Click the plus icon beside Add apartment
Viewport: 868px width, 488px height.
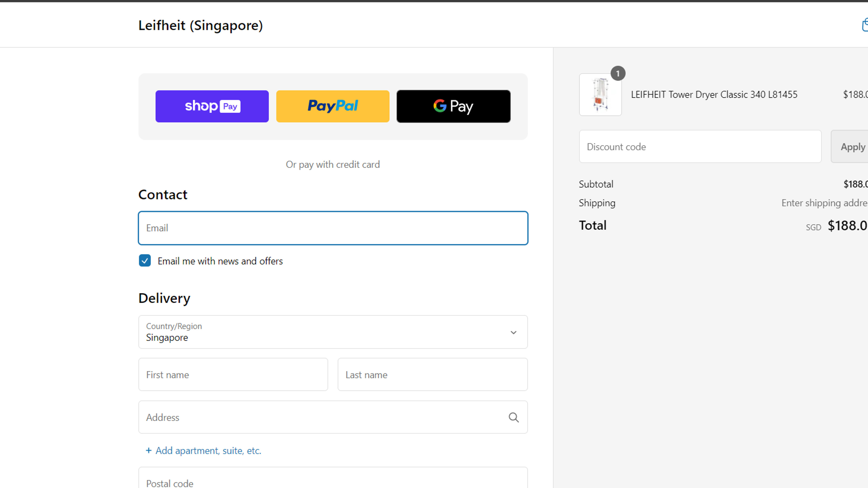[x=149, y=451]
